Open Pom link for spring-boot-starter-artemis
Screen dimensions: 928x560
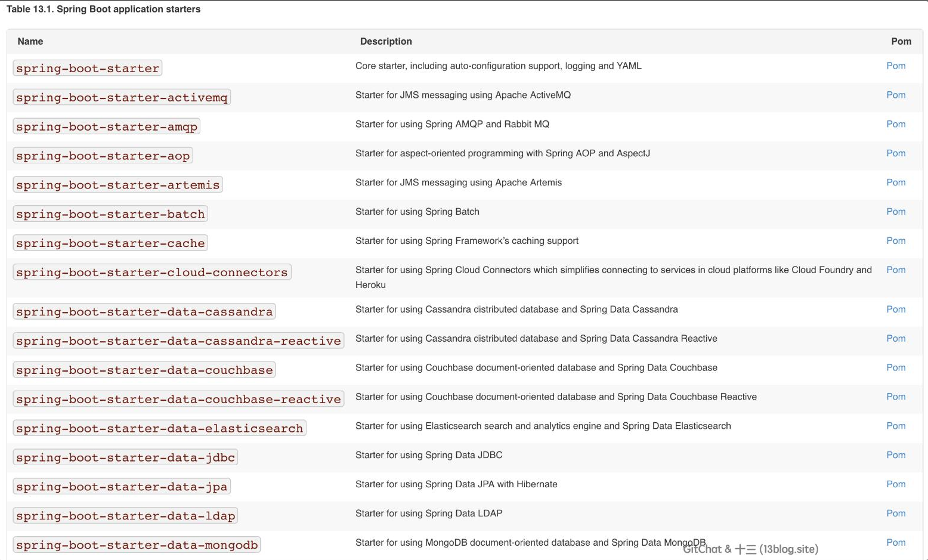coord(896,182)
